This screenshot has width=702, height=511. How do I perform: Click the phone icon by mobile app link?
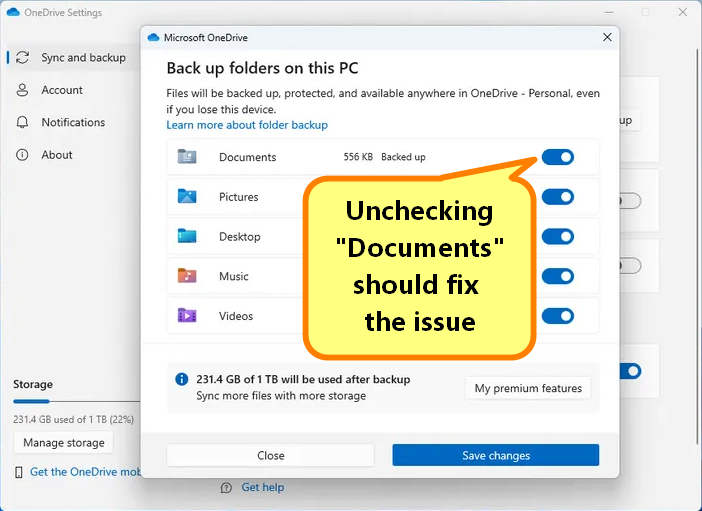click(19, 472)
